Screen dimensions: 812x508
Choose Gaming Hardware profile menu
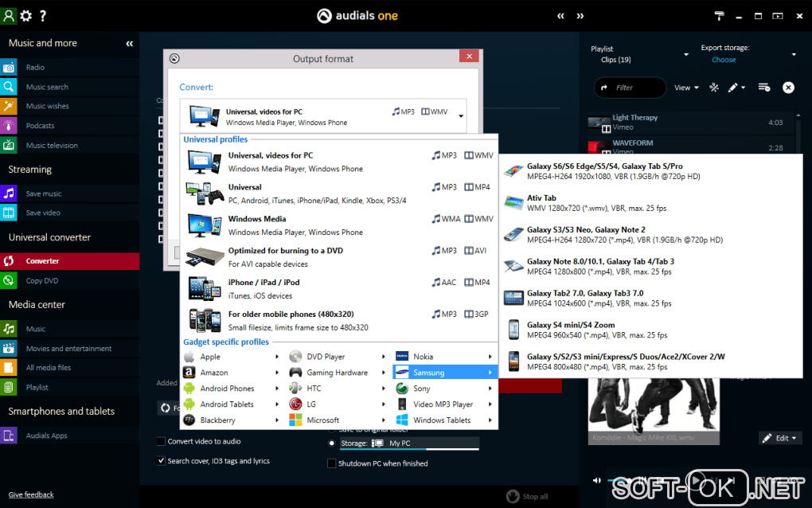(x=338, y=373)
